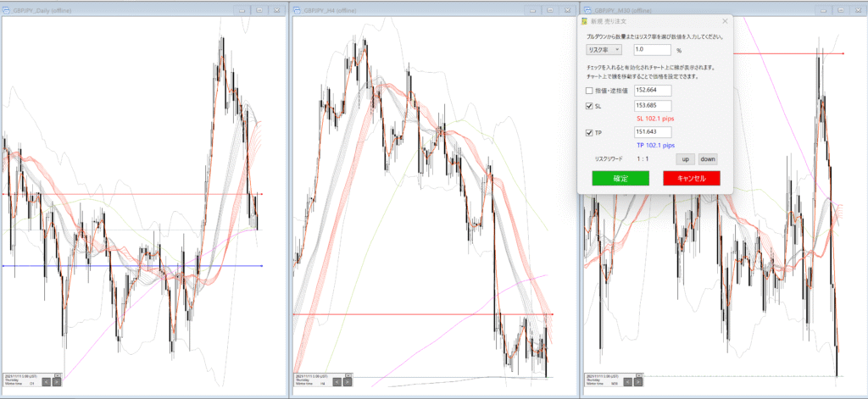The height and width of the screenshot is (399, 868).
Task: Click the GBPJPY M30 window icon
Action: (x=587, y=9)
